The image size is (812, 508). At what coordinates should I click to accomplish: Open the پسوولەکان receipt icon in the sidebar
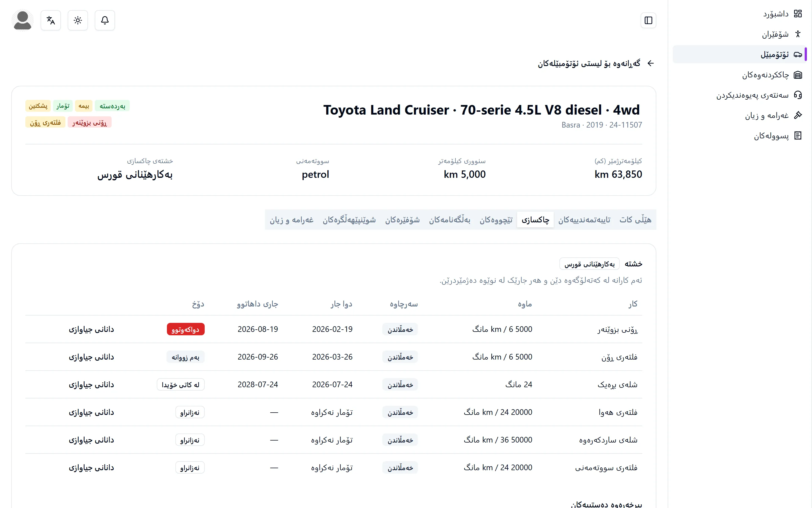click(798, 136)
